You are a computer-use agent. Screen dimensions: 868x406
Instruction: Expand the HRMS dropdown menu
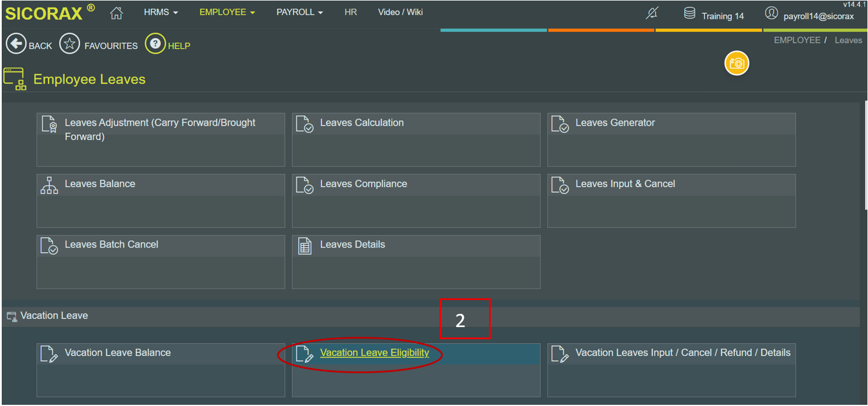pyautogui.click(x=161, y=12)
